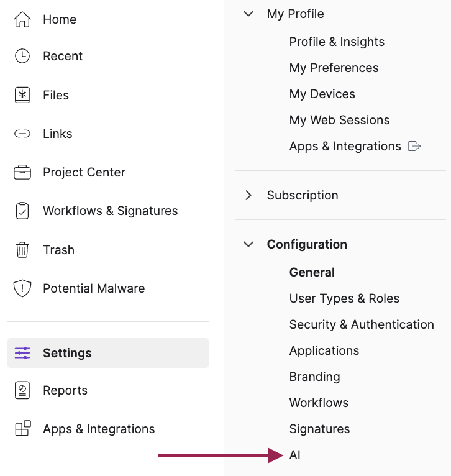The height and width of the screenshot is (476, 451).
Task: Collapse the Configuration section
Action: pos(248,244)
